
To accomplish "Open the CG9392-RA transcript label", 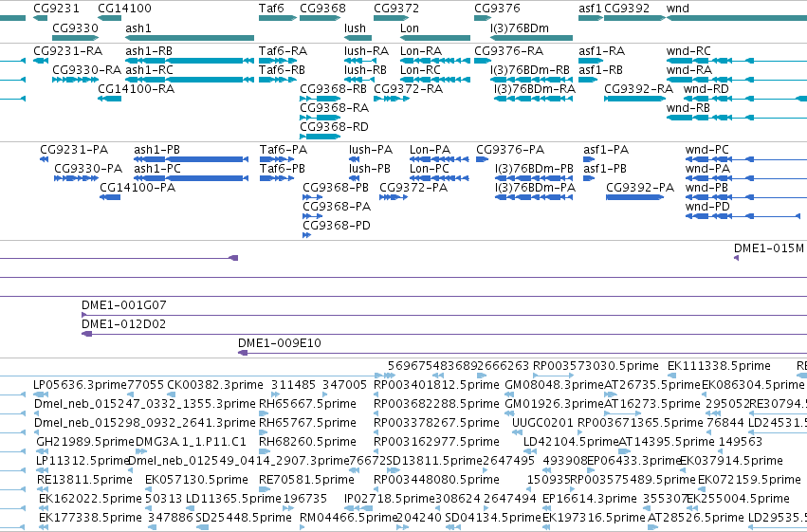I will (x=639, y=88).
